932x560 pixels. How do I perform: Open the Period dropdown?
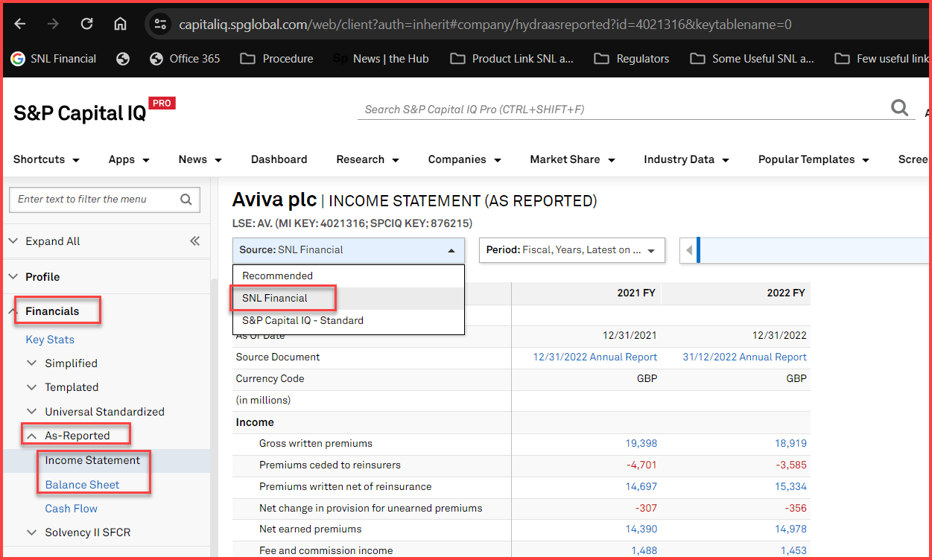pyautogui.click(x=571, y=250)
